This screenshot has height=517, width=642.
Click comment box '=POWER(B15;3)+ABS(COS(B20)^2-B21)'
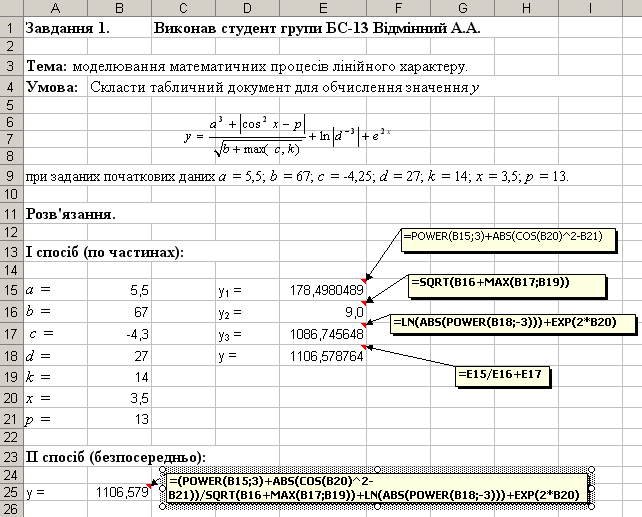(x=508, y=240)
